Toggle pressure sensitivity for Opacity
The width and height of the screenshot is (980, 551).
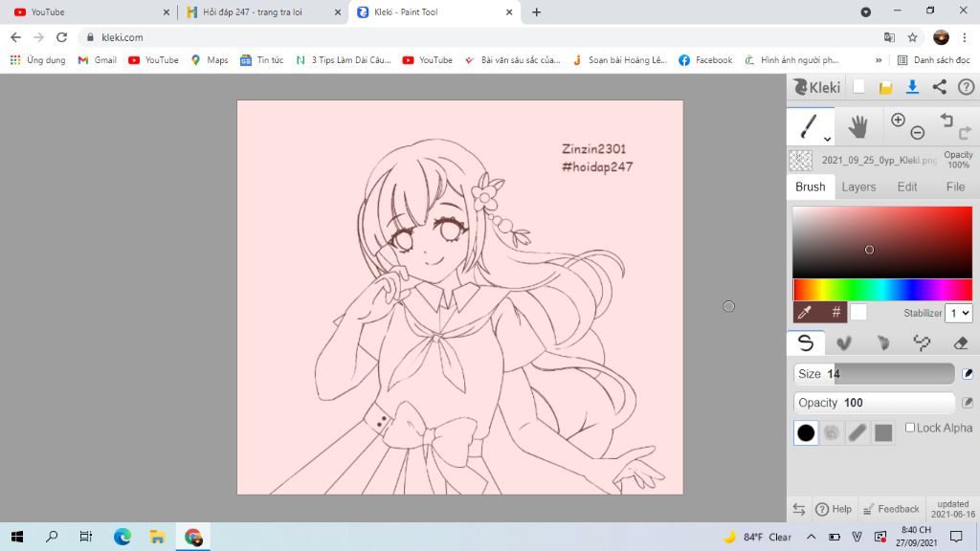click(x=967, y=403)
